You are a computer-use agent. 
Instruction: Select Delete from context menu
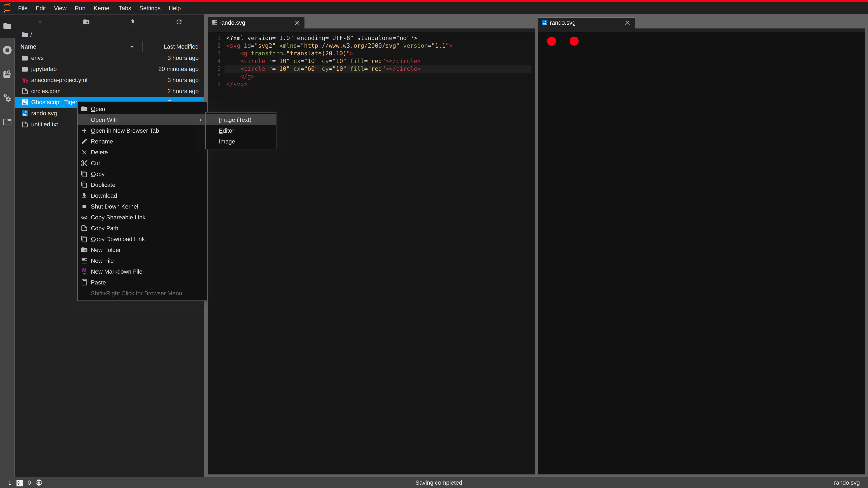click(x=99, y=152)
